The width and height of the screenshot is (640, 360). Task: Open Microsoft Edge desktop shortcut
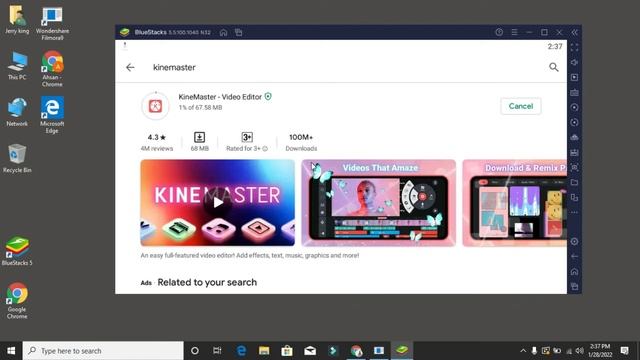pyautogui.click(x=52, y=115)
